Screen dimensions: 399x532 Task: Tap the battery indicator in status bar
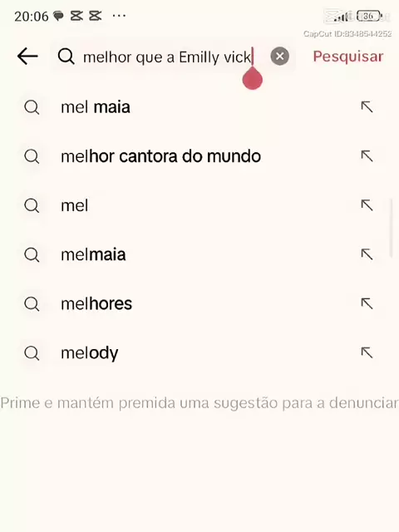click(369, 16)
